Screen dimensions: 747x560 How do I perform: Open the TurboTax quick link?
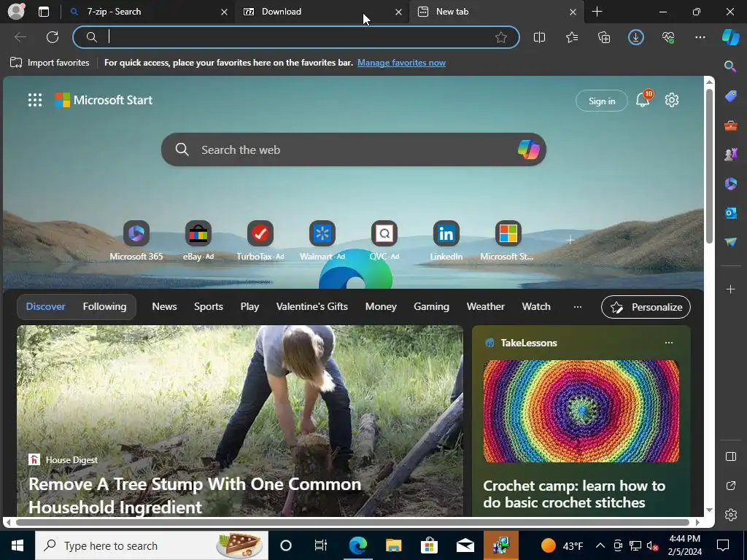pos(260,241)
